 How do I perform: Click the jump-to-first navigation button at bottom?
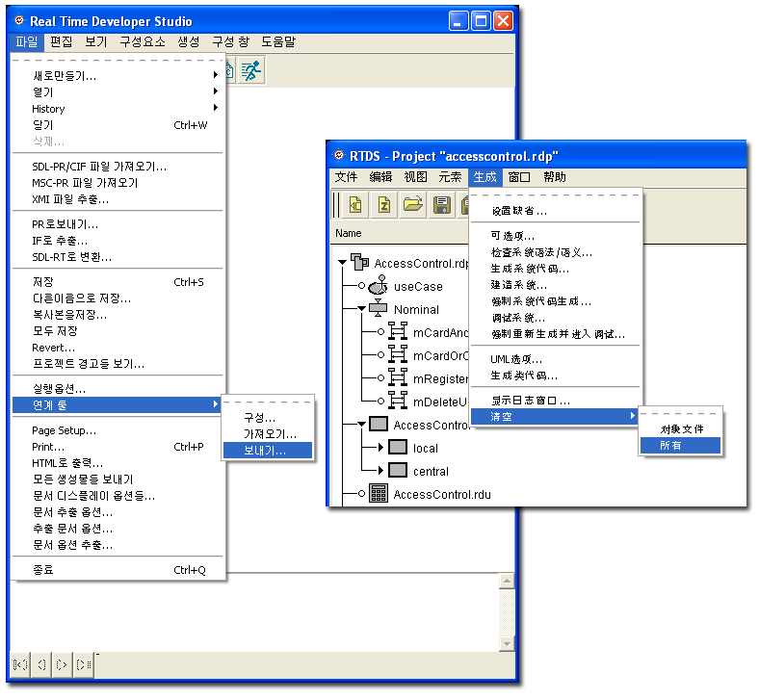click(x=19, y=663)
